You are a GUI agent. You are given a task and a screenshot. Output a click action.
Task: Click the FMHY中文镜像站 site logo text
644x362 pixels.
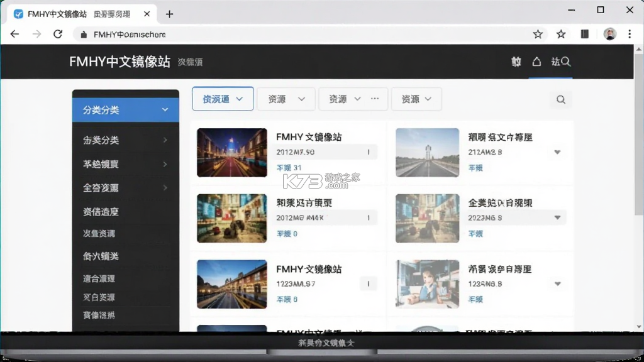coord(120,62)
